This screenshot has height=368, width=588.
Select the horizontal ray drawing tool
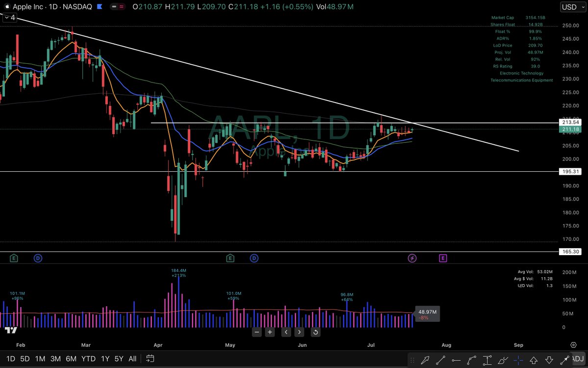pos(456,359)
